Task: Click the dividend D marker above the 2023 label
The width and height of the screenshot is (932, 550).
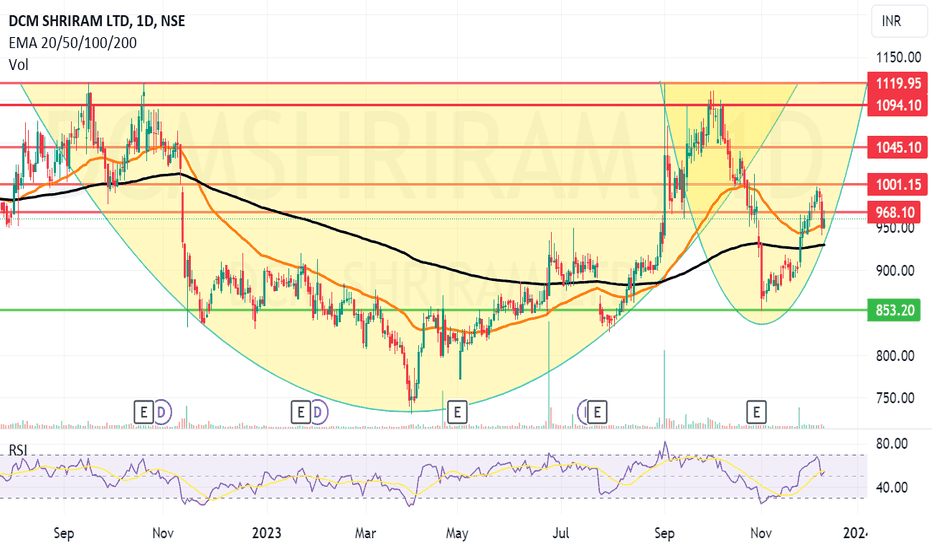Action: [x=319, y=411]
